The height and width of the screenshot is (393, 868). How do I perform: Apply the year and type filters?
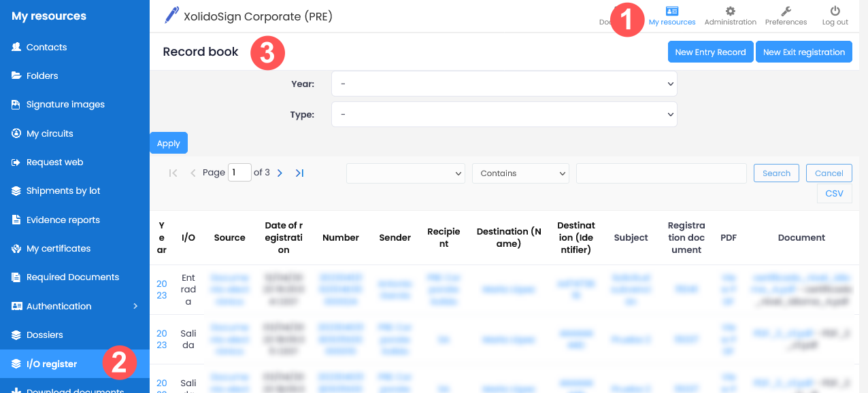click(x=169, y=143)
